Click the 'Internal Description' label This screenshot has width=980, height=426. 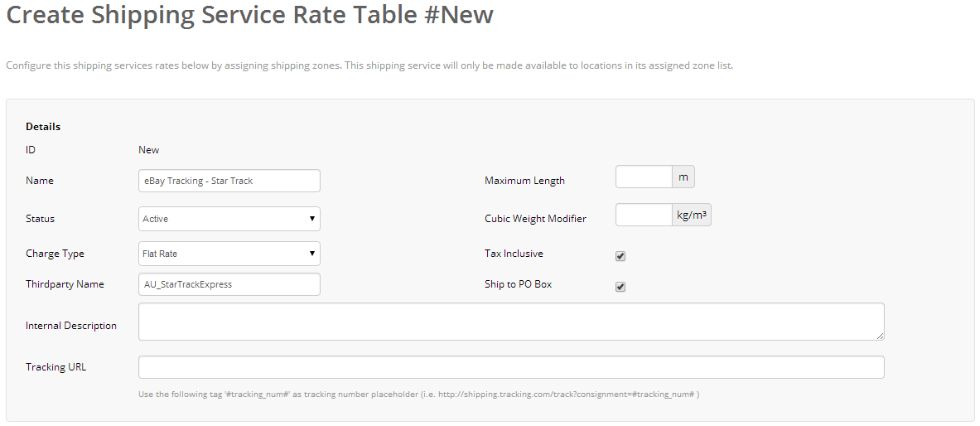click(x=71, y=325)
